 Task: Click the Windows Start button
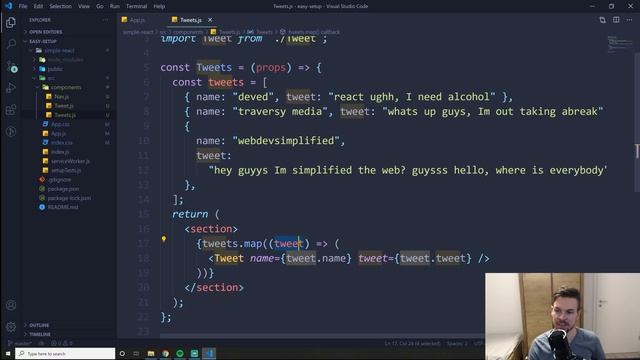click(7, 353)
